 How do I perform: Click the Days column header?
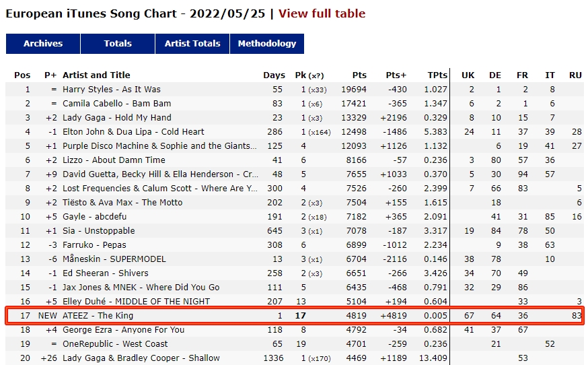coord(274,75)
